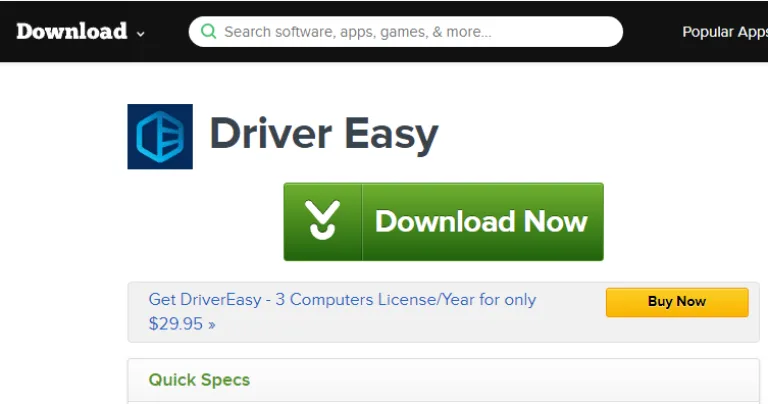This screenshot has width=768, height=404.
Task: Click the » arrow after $29.95
Action: pos(212,325)
